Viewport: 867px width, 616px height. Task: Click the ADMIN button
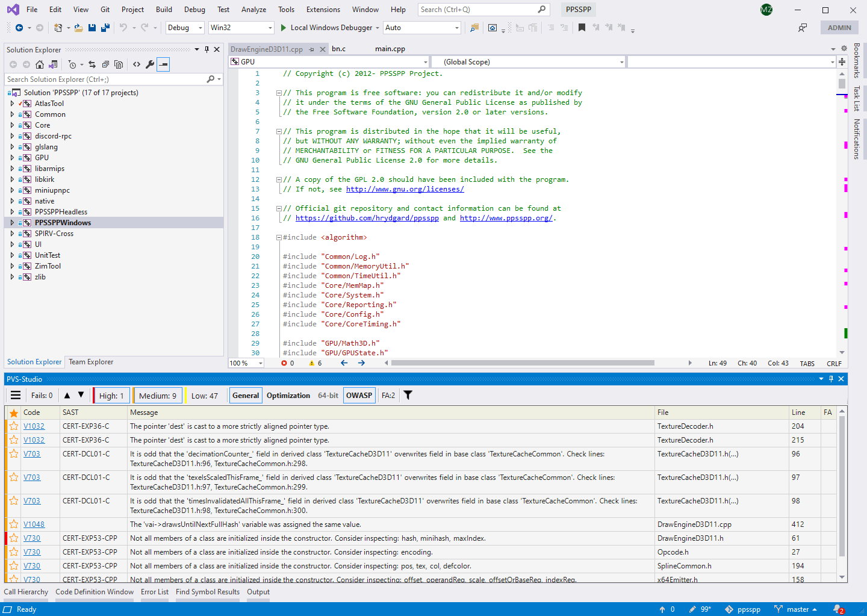click(x=839, y=28)
